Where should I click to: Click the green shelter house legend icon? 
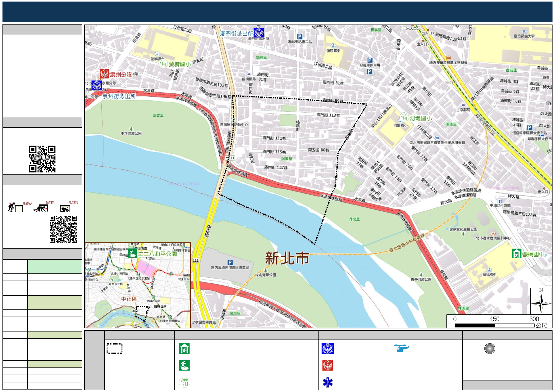[x=184, y=348]
